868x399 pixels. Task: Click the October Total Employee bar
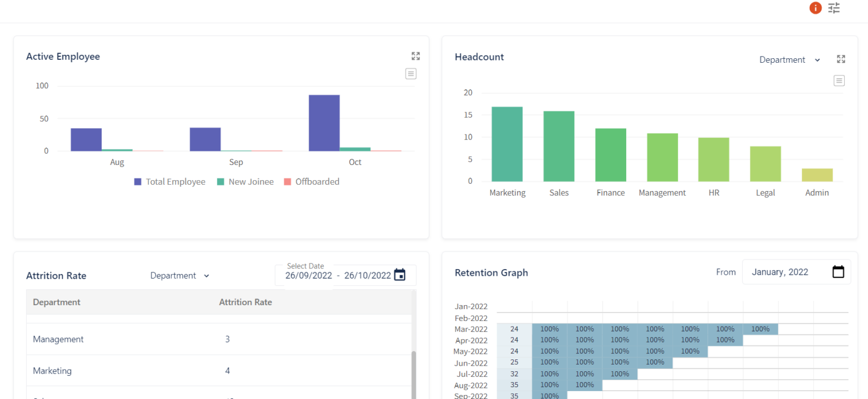(x=324, y=123)
